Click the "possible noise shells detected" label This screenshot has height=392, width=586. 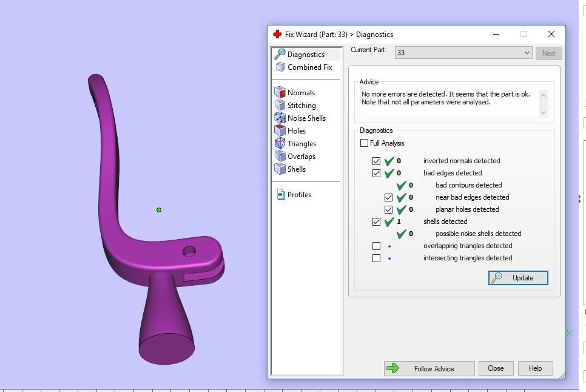pos(479,234)
